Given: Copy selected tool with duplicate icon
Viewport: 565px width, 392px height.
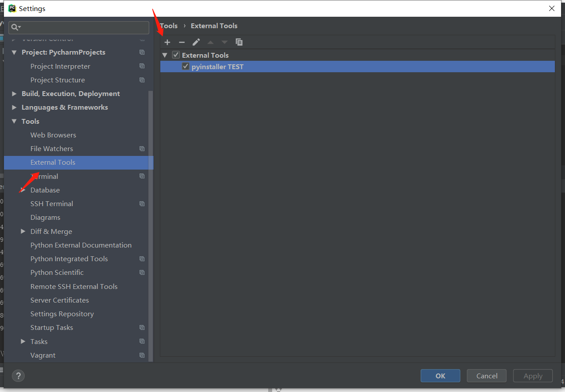Looking at the screenshot, I should 239,42.
